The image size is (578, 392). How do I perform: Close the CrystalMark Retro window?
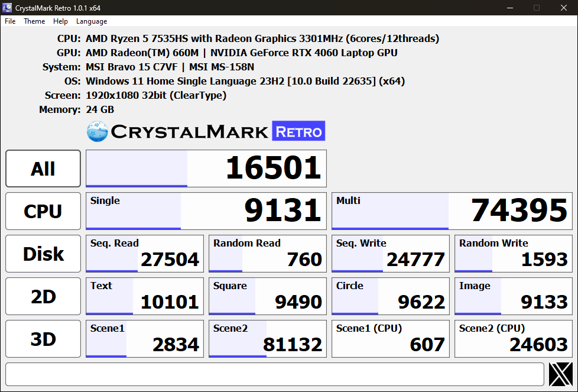(564, 8)
